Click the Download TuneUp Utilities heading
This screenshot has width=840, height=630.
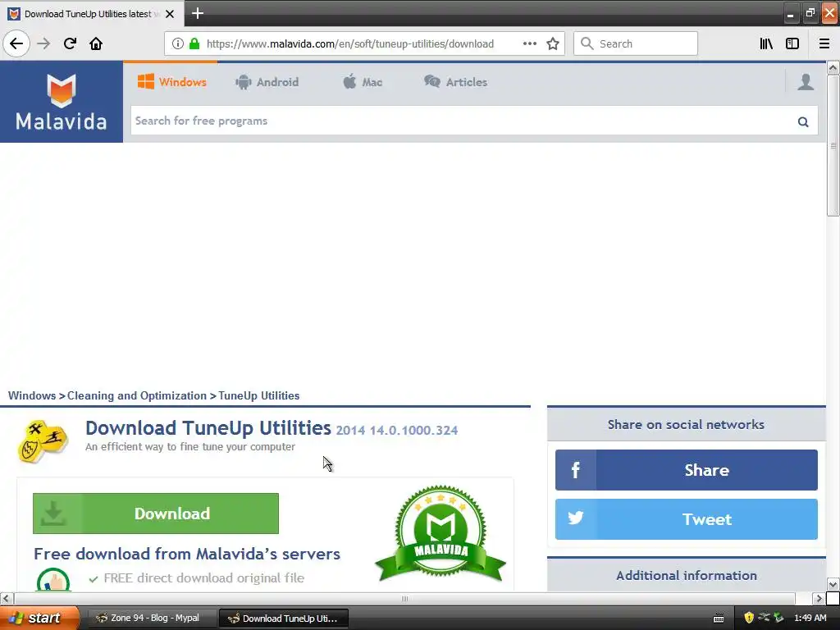click(x=208, y=428)
